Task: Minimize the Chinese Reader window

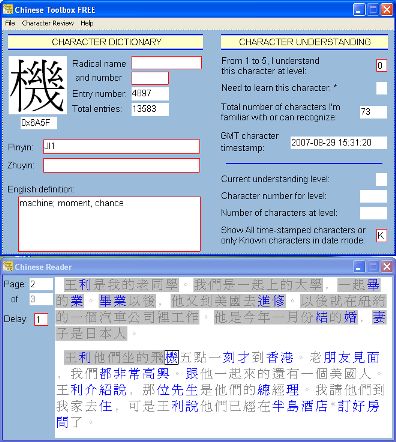Action: coord(359,267)
